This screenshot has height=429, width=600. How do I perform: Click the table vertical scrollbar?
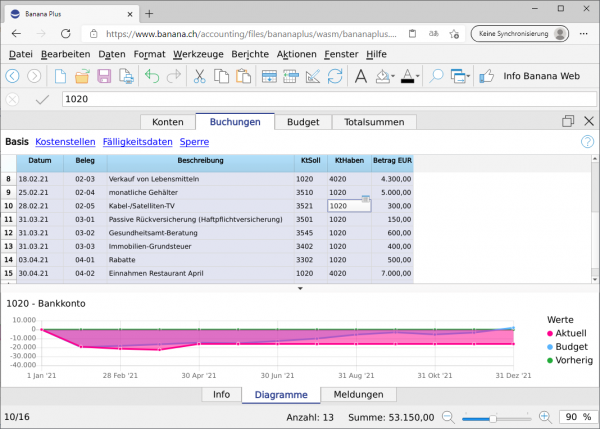pos(595,219)
